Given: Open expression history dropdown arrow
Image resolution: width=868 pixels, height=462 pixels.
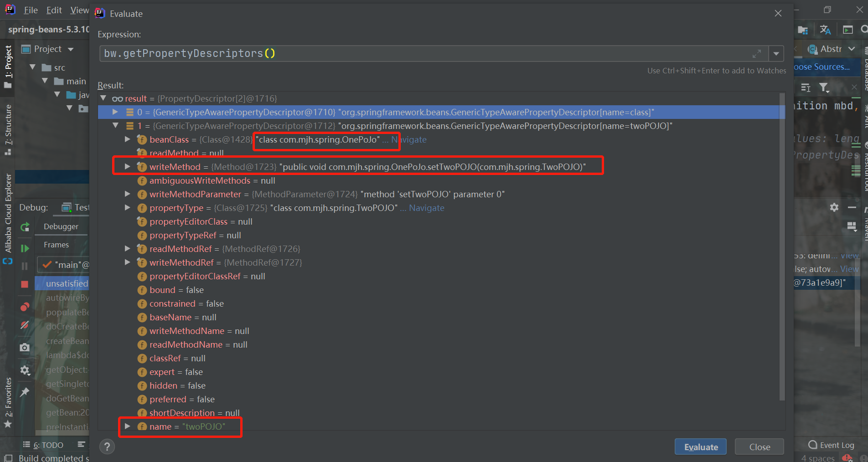Looking at the screenshot, I should 776,54.
